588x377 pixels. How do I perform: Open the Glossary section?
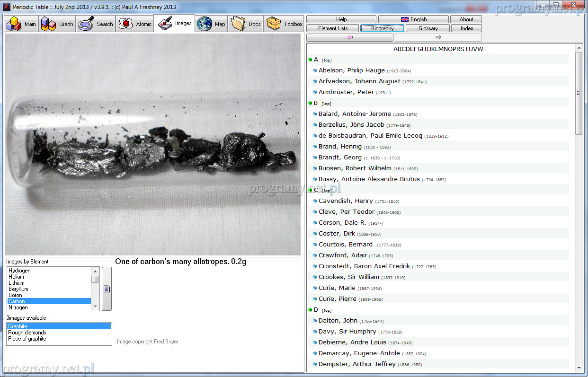(x=428, y=28)
